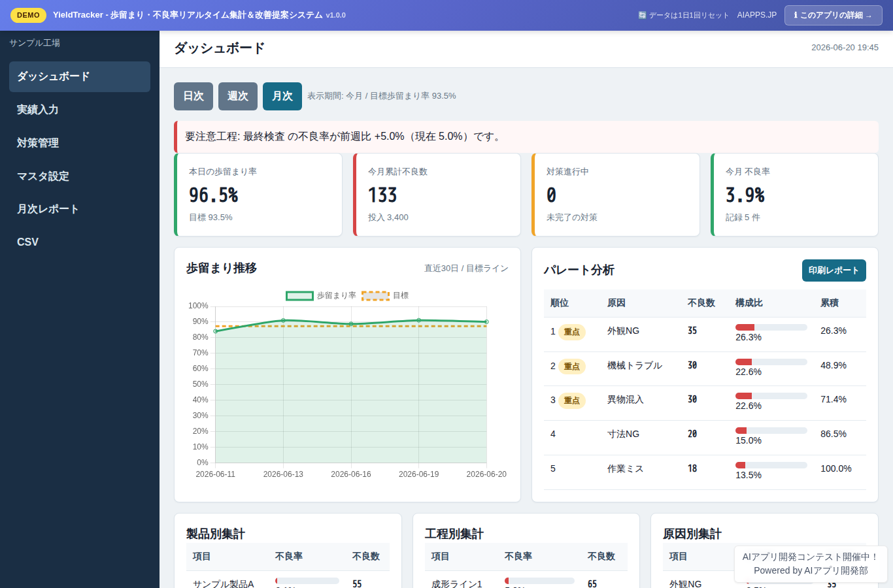This screenshot has height=588, width=893.
Task: Click the 本日の歩留まり率 96.5% card
Action: pyautogui.click(x=258, y=195)
